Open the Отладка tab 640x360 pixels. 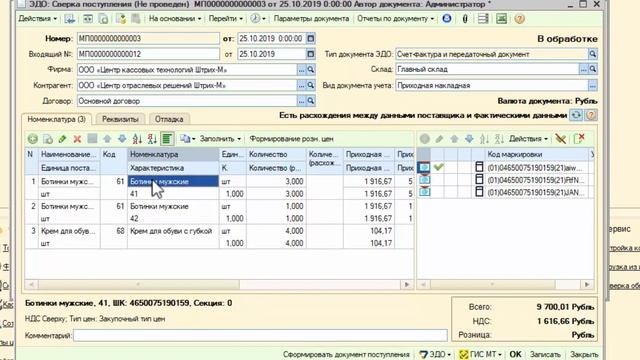tap(169, 119)
